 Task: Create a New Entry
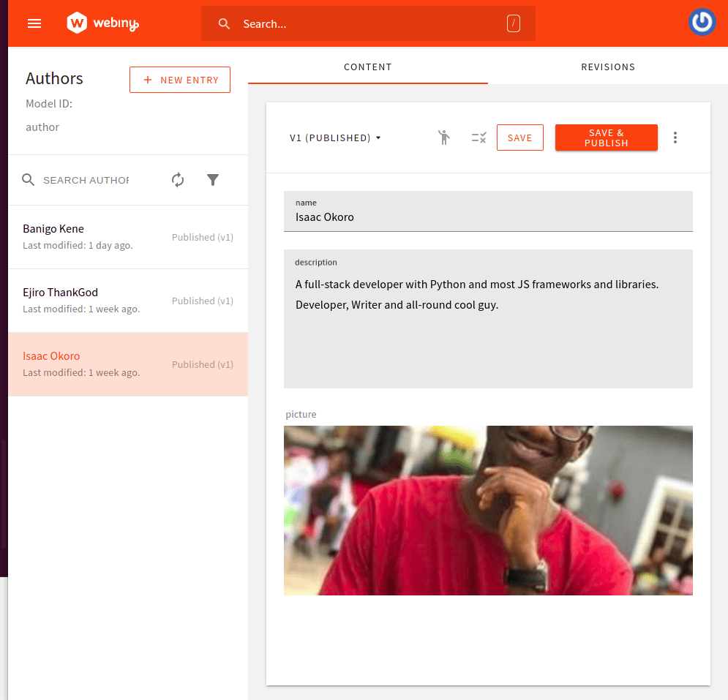click(180, 80)
